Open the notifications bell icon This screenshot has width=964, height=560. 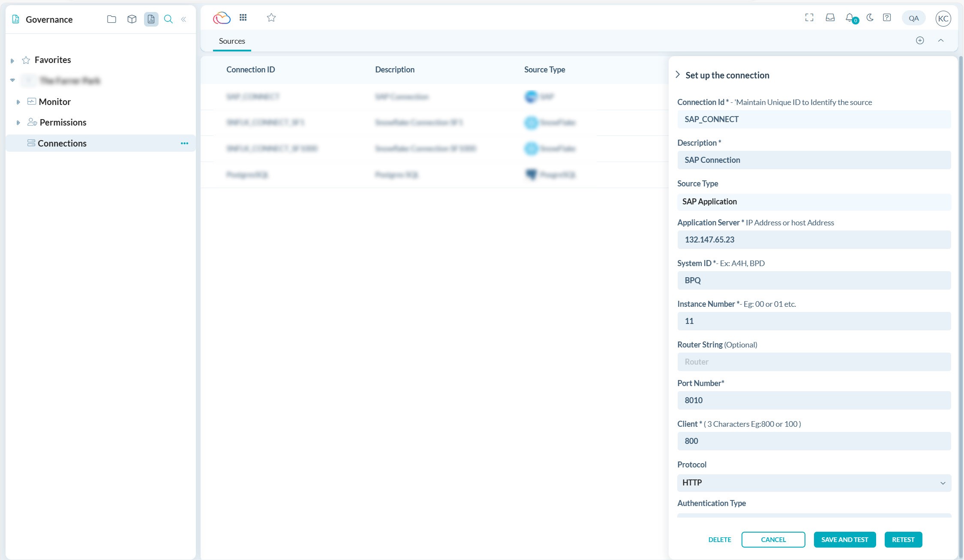pyautogui.click(x=850, y=18)
